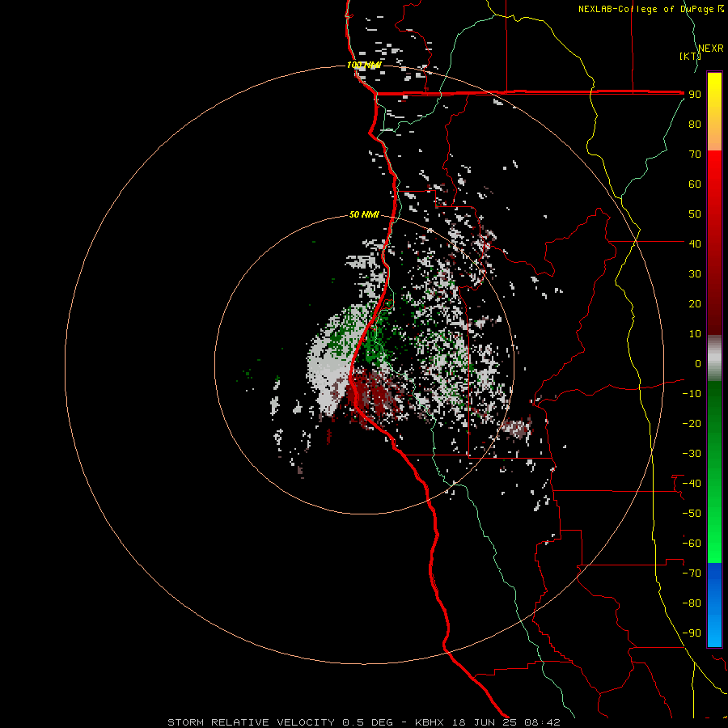Click the 30 value on velocity scale
The image size is (728, 728).
695,274
